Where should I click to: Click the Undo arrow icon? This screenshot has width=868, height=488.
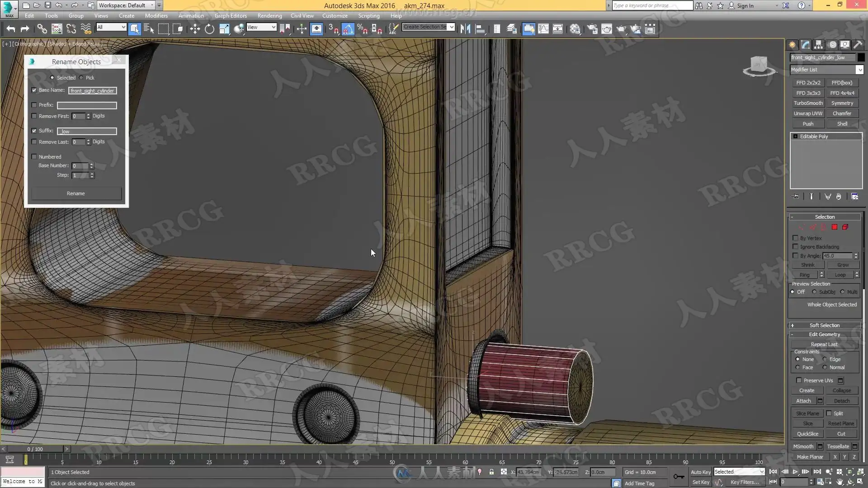click(11, 29)
